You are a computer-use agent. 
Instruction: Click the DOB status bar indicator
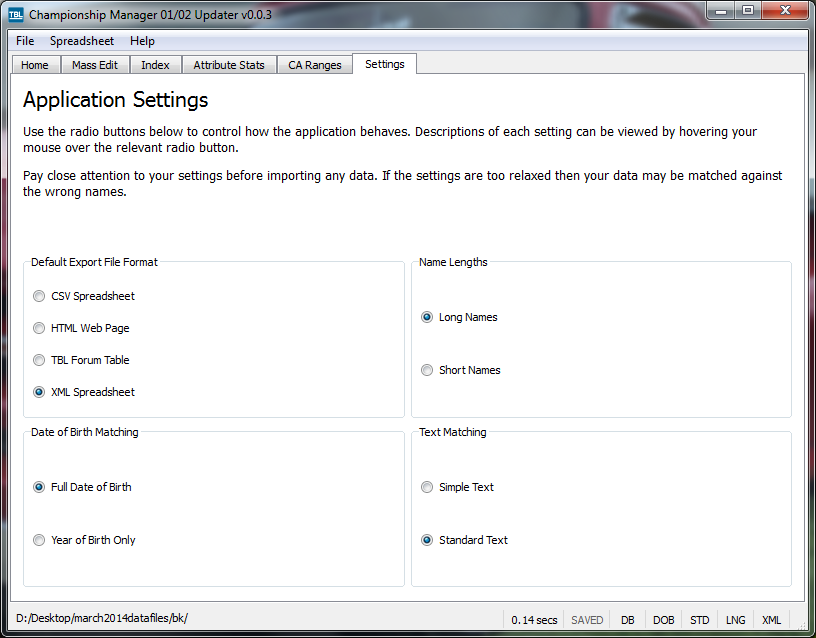click(x=664, y=620)
